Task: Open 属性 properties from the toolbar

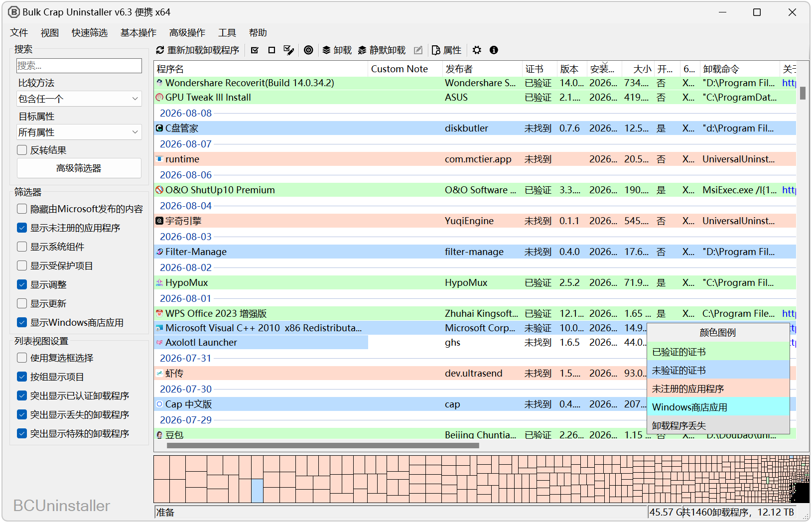Action: (447, 50)
